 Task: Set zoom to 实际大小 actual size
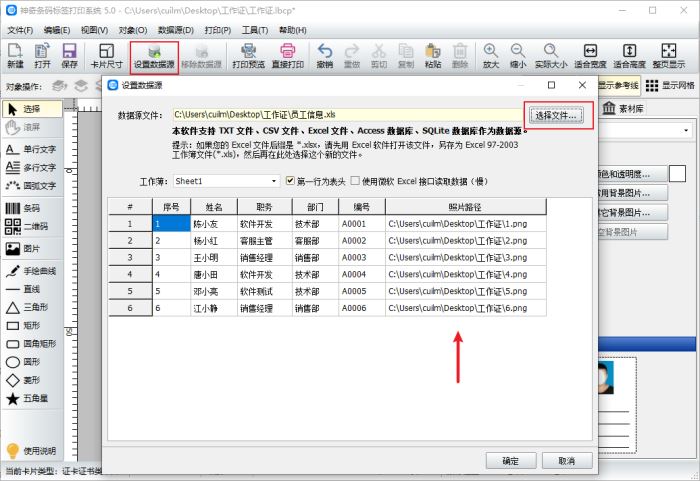point(551,56)
